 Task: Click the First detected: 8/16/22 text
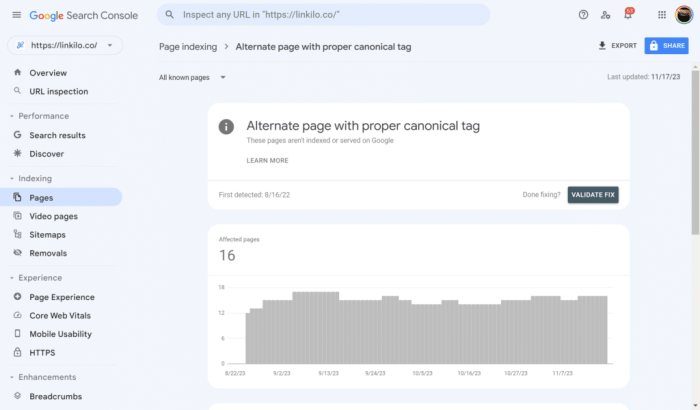254,195
